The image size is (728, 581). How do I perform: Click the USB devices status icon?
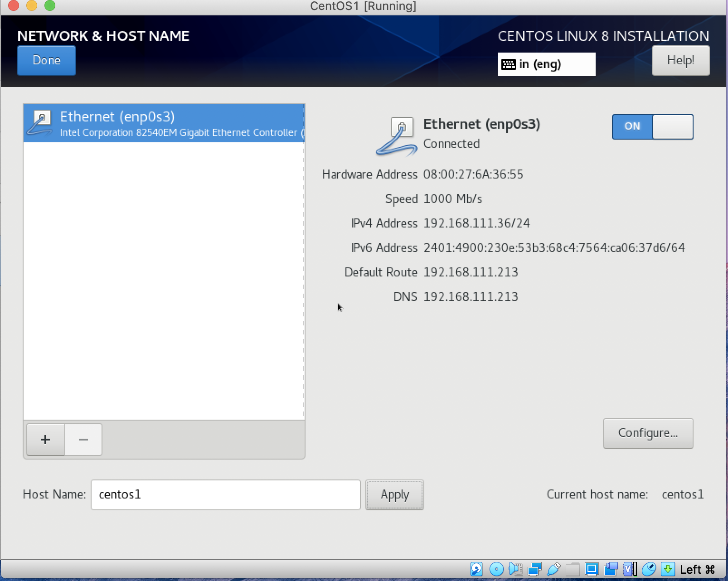(x=553, y=569)
